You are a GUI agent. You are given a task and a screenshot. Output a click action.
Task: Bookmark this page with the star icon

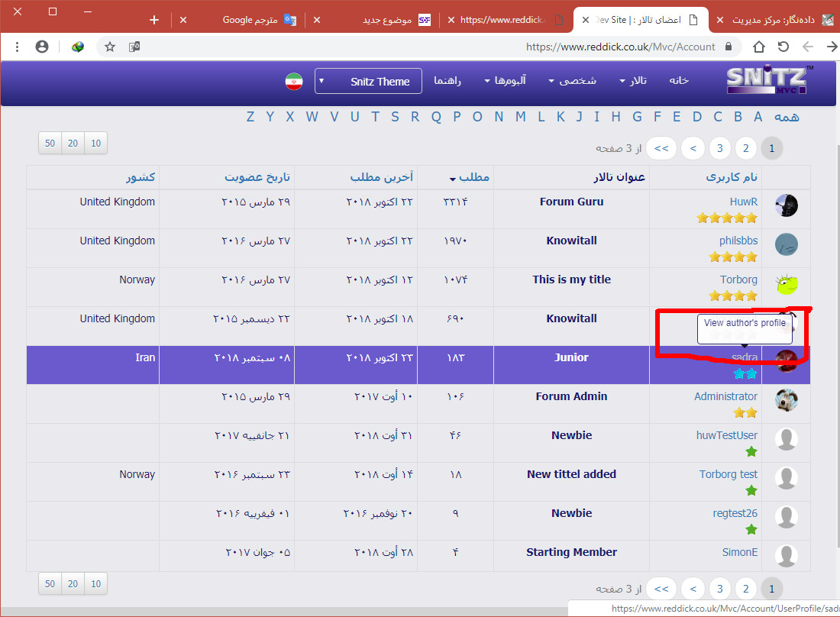[x=110, y=47]
